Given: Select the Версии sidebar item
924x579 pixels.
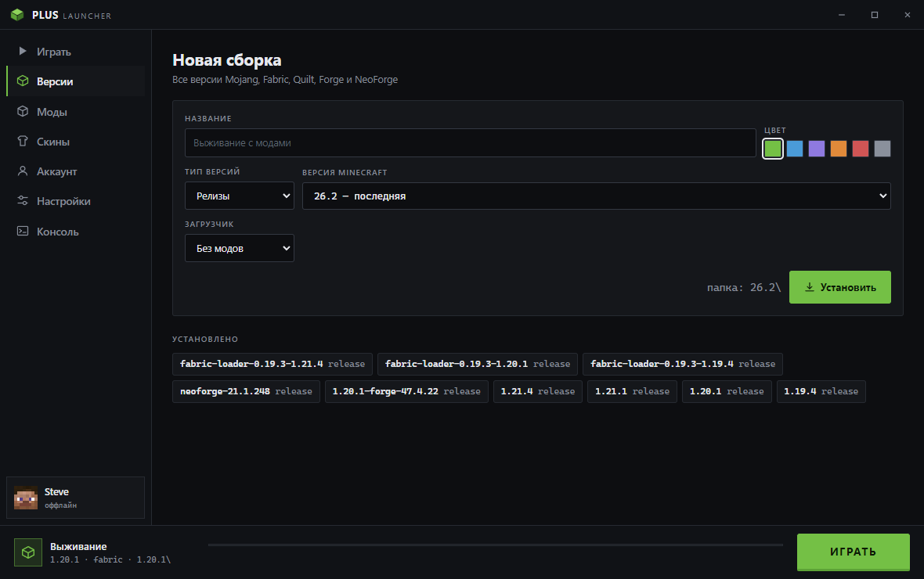Looking at the screenshot, I should pyautogui.click(x=75, y=81).
